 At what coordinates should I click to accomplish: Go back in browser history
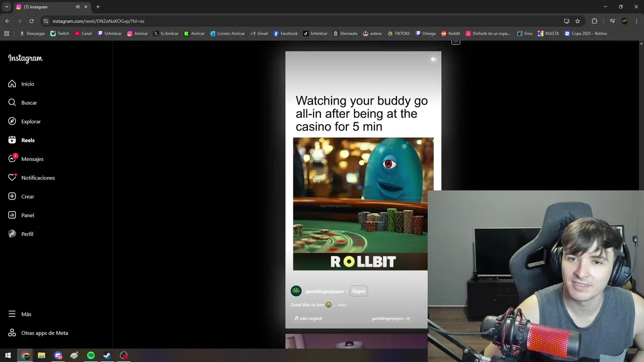click(7, 21)
